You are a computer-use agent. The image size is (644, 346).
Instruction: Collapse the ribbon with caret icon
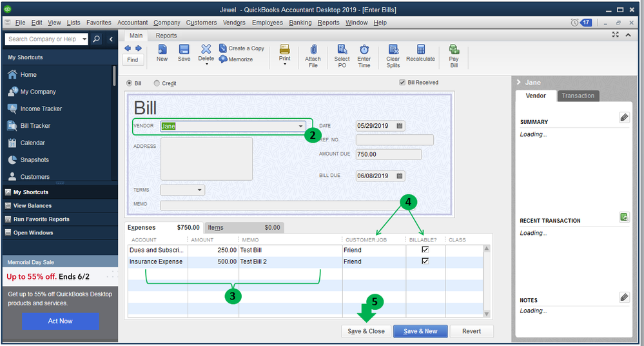[x=628, y=35]
